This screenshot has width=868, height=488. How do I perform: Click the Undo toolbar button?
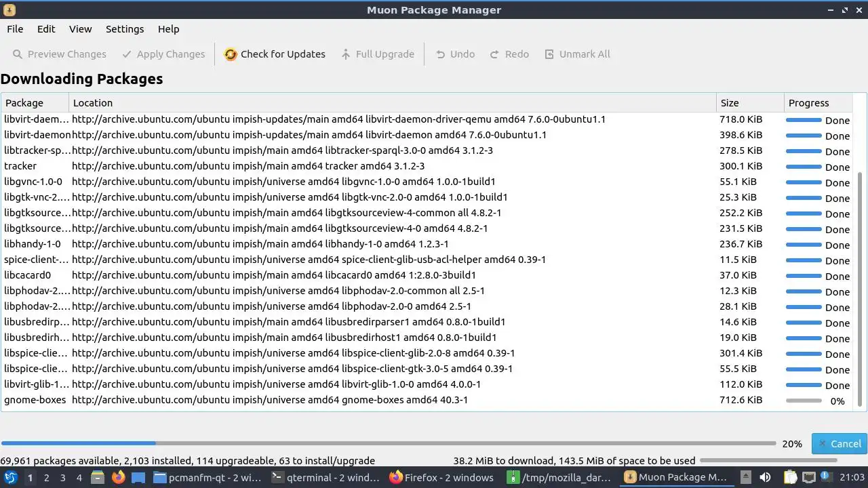455,54
